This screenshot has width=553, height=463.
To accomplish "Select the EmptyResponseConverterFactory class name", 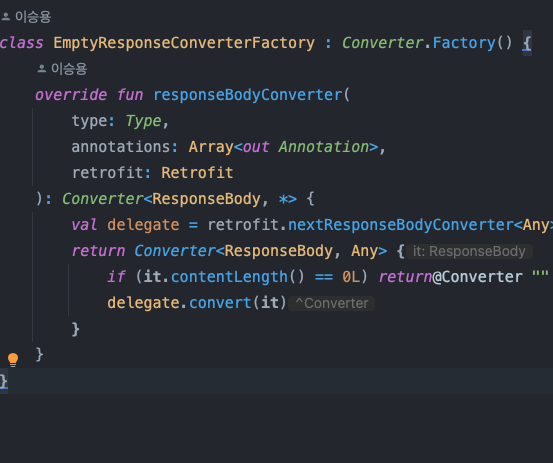I will click(184, 43).
